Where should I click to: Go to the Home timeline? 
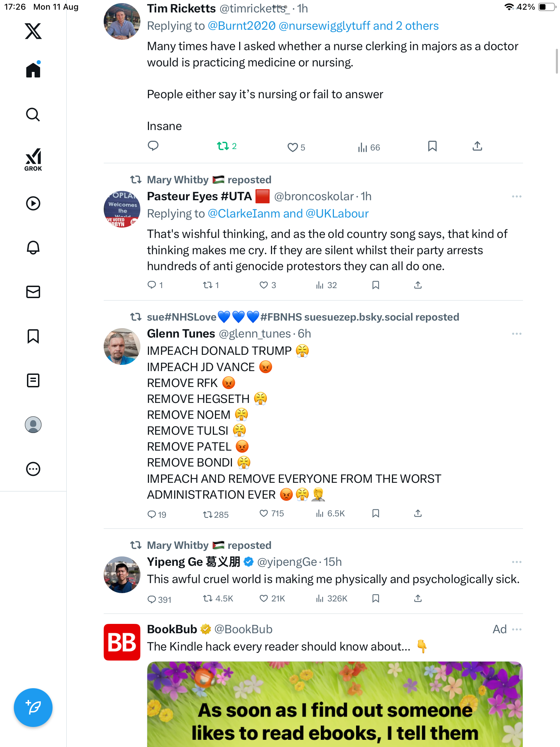click(33, 70)
